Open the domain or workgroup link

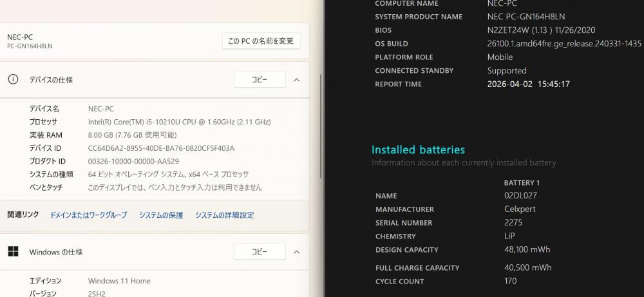point(88,215)
